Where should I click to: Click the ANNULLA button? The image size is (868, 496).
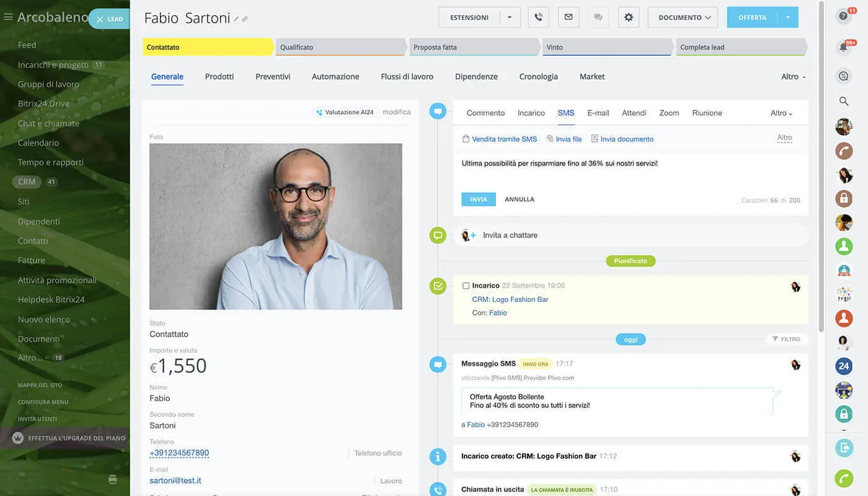(520, 199)
